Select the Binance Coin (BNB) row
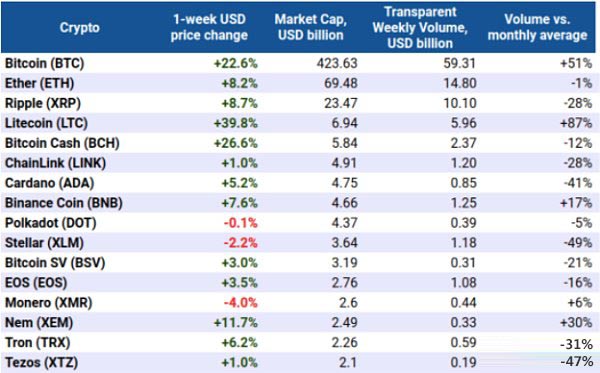This screenshot has height=373, width=600. point(300,203)
